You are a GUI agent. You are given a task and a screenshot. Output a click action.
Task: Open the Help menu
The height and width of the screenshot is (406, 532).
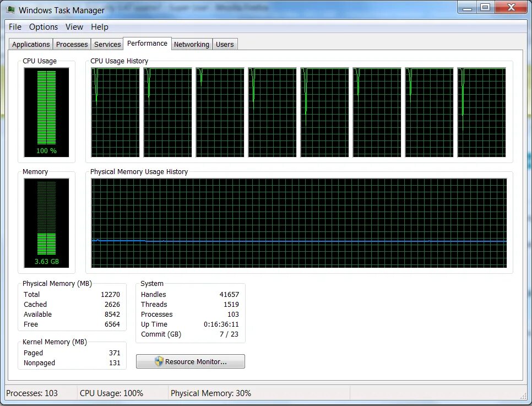(100, 27)
